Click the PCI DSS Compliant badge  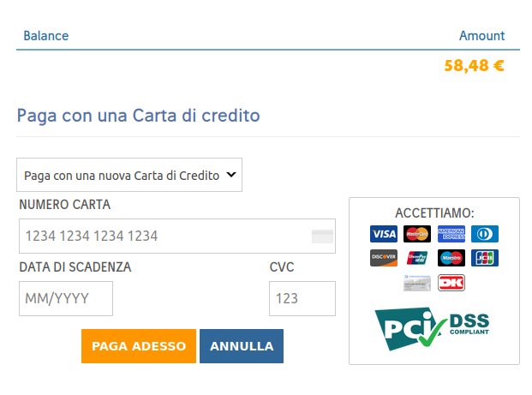point(432,328)
